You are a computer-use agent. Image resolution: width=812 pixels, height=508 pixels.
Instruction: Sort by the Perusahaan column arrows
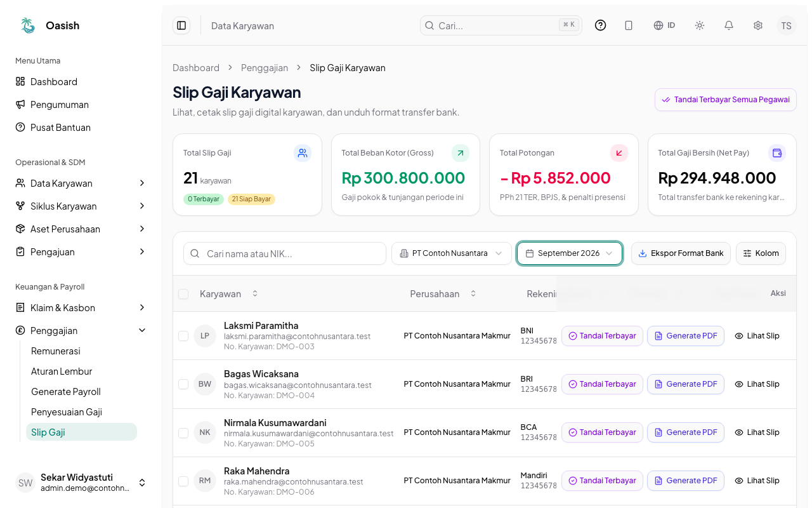pyautogui.click(x=473, y=293)
